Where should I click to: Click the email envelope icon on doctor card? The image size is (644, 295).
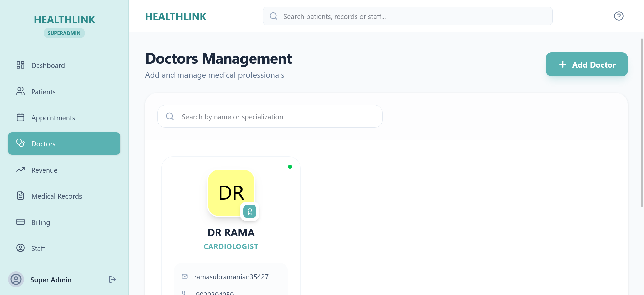(185, 276)
